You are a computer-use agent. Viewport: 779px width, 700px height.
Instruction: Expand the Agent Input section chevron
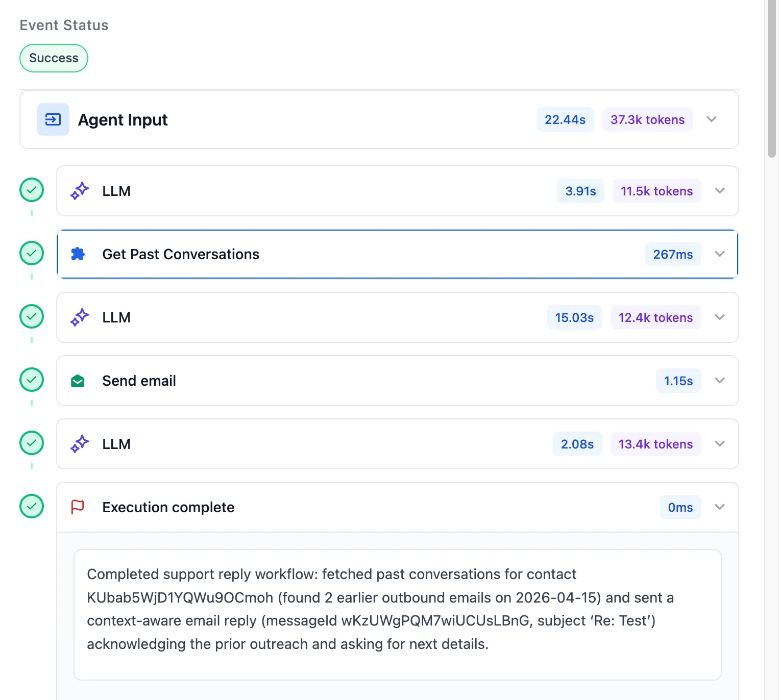pyautogui.click(x=712, y=119)
